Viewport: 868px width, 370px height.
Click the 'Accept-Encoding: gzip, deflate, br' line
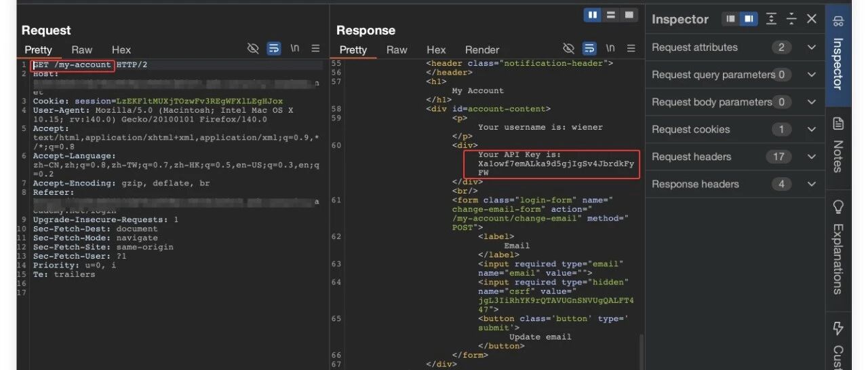[x=121, y=183]
